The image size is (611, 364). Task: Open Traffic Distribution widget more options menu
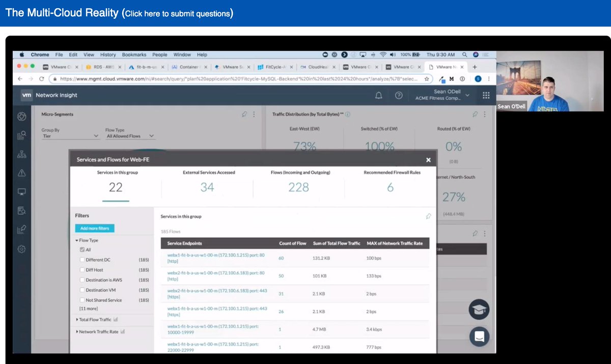pos(484,115)
